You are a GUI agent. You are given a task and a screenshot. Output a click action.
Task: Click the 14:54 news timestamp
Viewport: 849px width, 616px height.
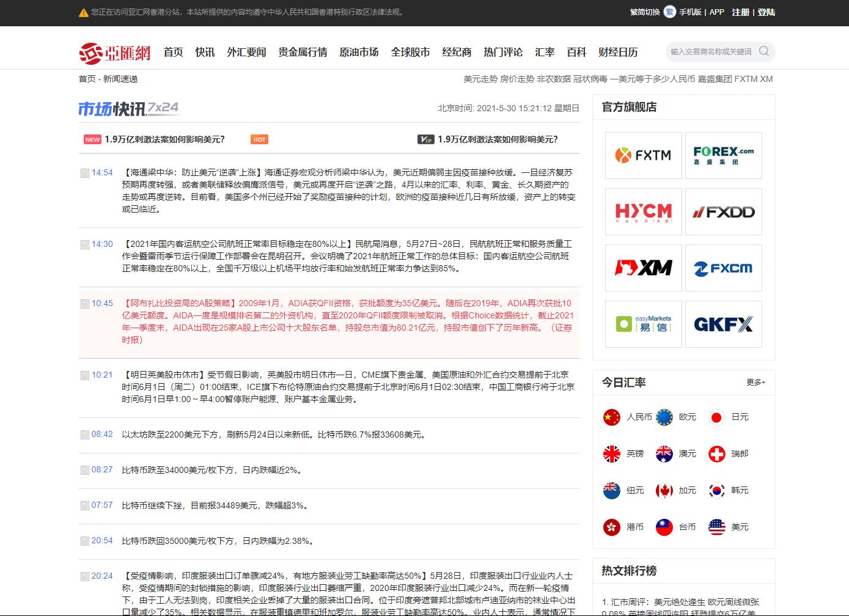[102, 173]
